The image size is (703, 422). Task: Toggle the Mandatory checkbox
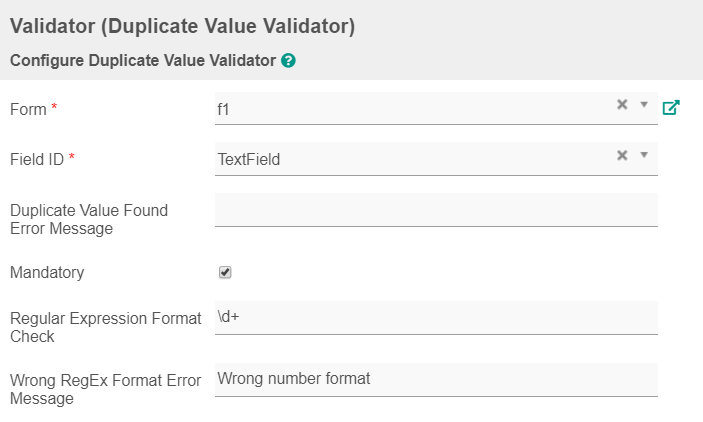tap(225, 272)
